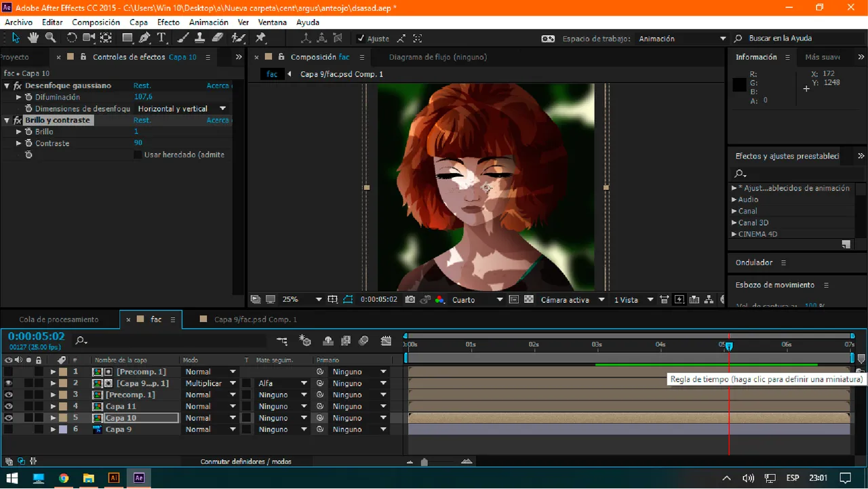Hide layer 2 Capa 9...p. 1
The height and width of the screenshot is (489, 868).
tap(9, 383)
